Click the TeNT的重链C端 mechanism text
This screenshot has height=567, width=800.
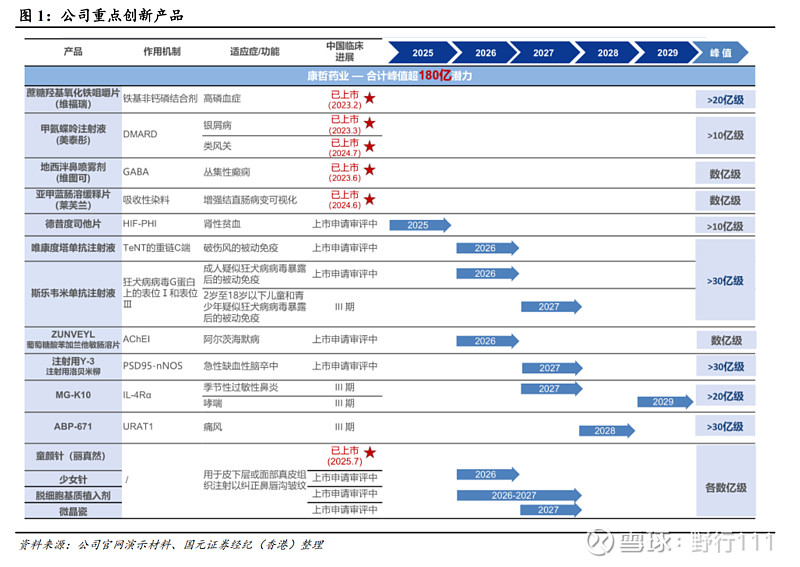157,248
